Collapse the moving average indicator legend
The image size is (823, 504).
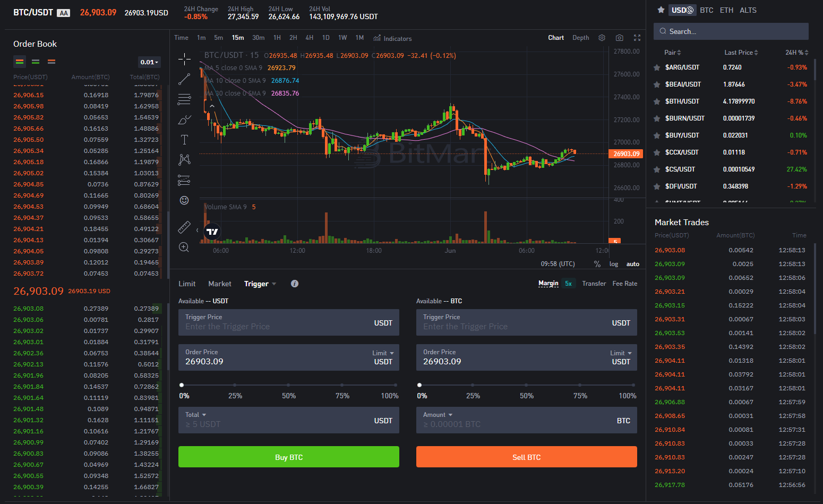pyautogui.click(x=212, y=106)
